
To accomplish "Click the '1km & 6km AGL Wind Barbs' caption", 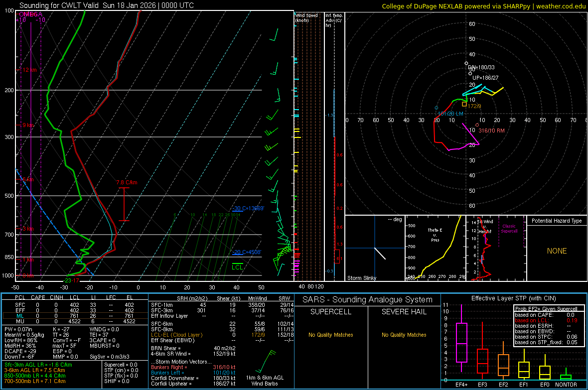I will tap(265, 381).
